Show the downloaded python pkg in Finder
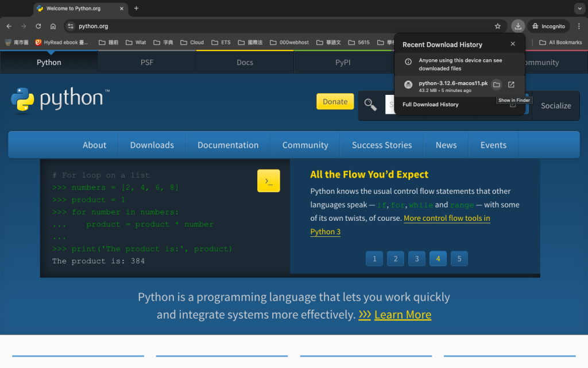This screenshot has height=368, width=588. [x=496, y=85]
